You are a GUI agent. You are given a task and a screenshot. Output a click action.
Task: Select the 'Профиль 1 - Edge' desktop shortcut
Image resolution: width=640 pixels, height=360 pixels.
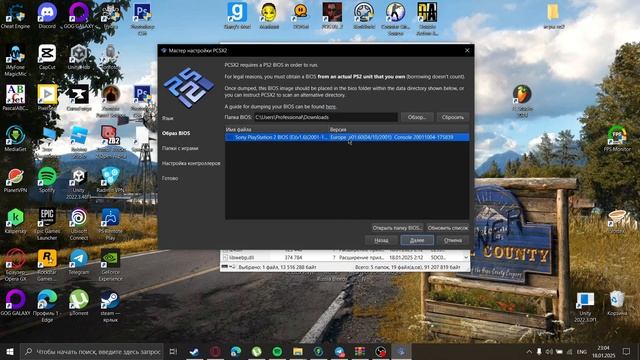pyautogui.click(x=47, y=306)
